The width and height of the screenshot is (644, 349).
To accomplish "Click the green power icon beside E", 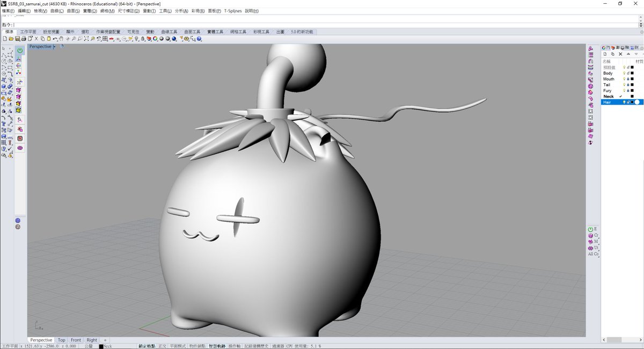I will click(591, 229).
